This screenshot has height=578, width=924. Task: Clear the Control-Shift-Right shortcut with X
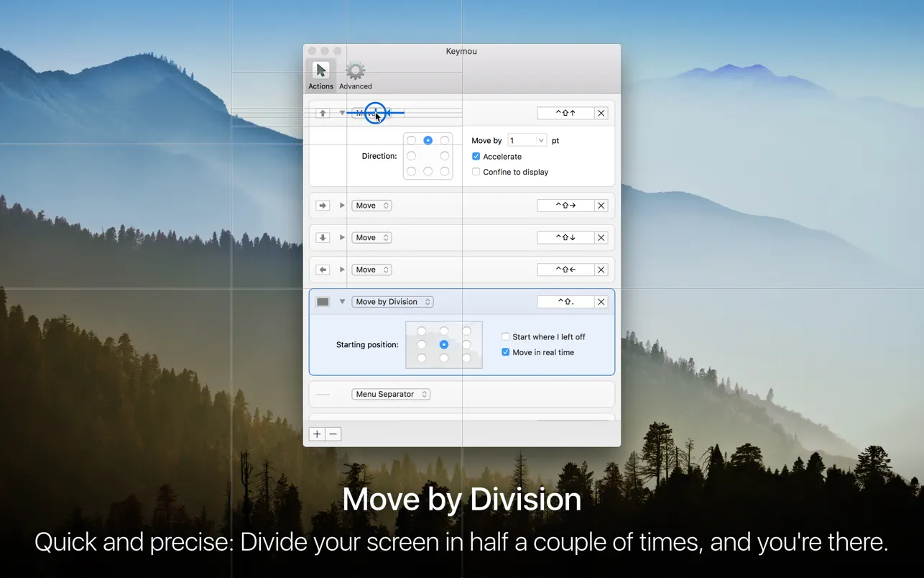601,206
